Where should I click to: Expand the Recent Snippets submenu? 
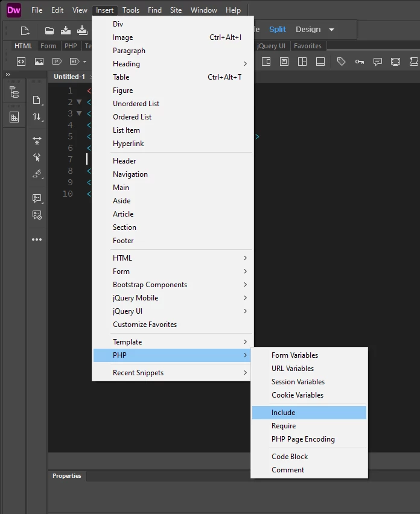tap(173, 373)
